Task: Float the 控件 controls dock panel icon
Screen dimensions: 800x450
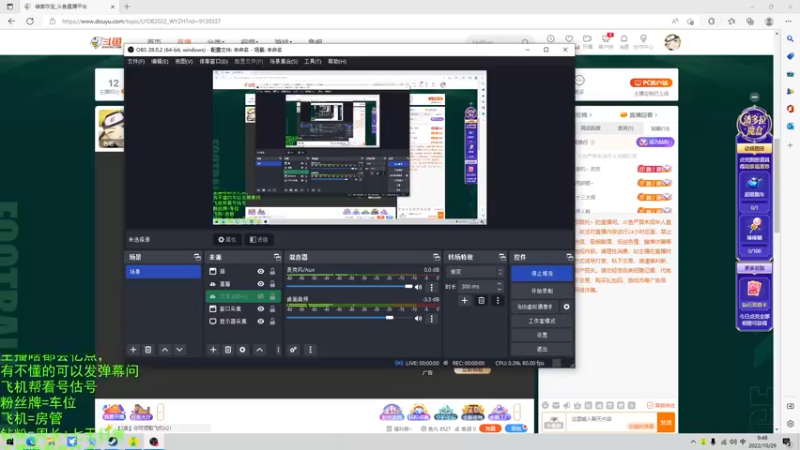Action: [569, 257]
